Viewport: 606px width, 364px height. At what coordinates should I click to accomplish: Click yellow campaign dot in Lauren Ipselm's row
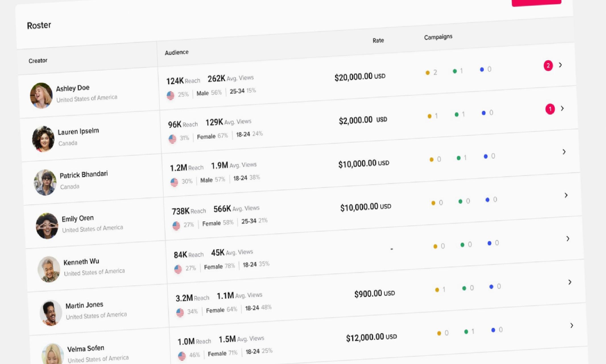[429, 116]
